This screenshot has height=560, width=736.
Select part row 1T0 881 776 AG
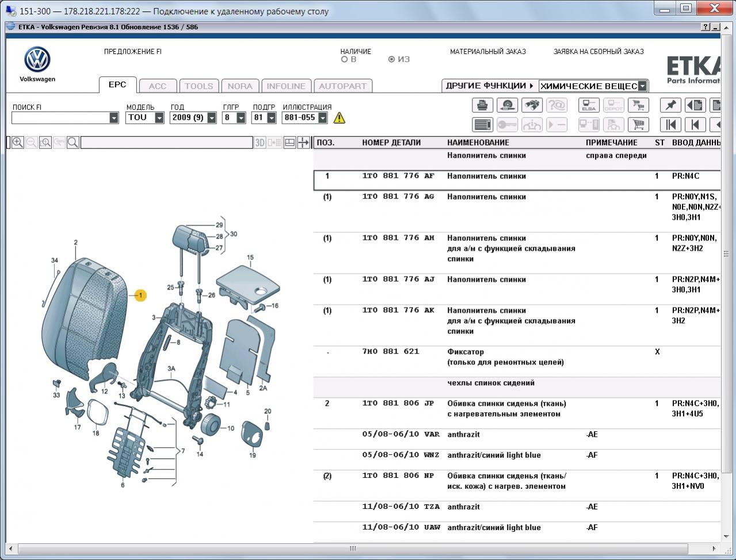coord(517,212)
